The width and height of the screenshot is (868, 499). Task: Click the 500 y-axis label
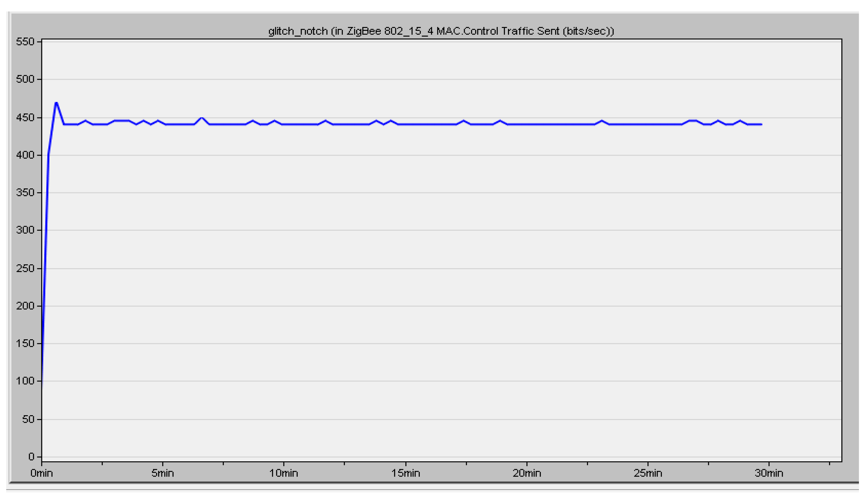coord(25,79)
